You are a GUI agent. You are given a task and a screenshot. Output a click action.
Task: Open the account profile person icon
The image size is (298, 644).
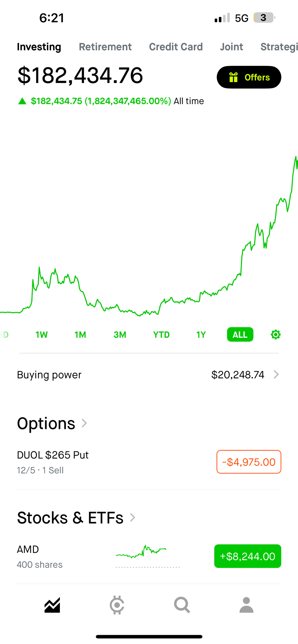[246, 605]
